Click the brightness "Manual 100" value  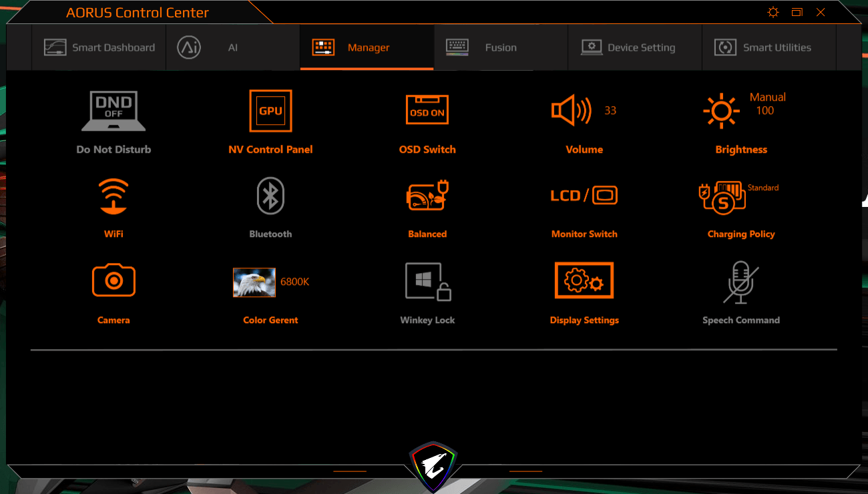(x=767, y=103)
